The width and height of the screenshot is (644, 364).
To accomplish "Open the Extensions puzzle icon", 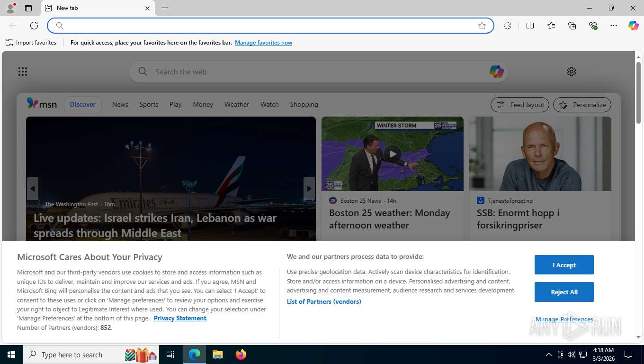I will point(508,26).
